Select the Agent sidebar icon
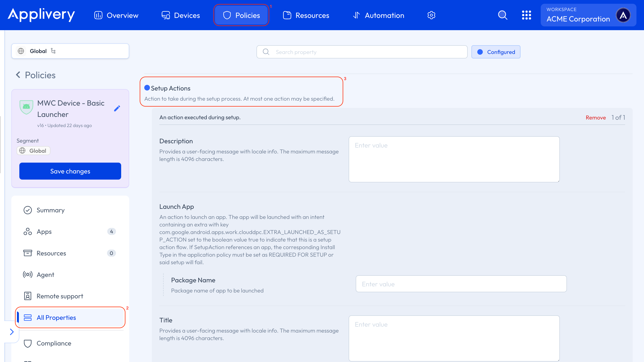Viewport: 644px width, 362px height. pos(28,274)
